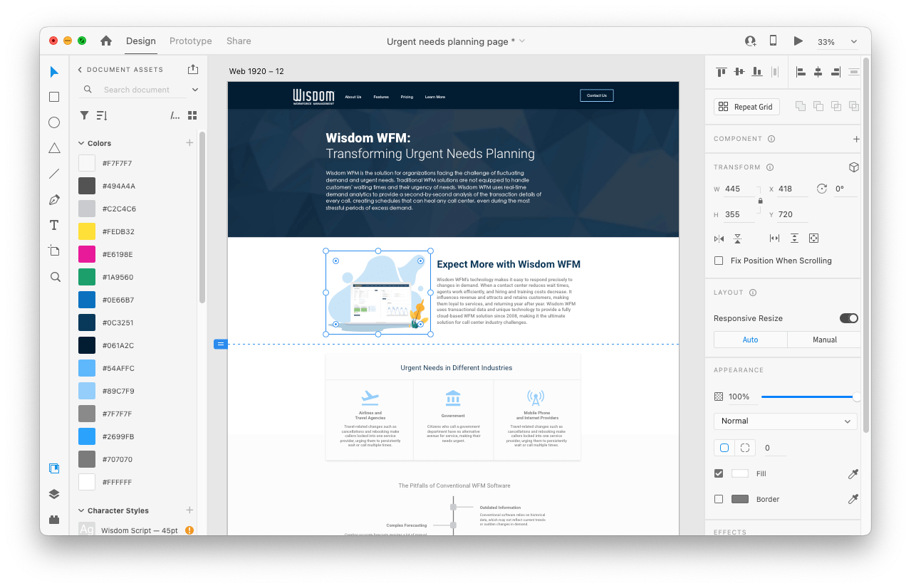The width and height of the screenshot is (911, 588).
Task: Open the search document options chevron
Action: click(195, 90)
